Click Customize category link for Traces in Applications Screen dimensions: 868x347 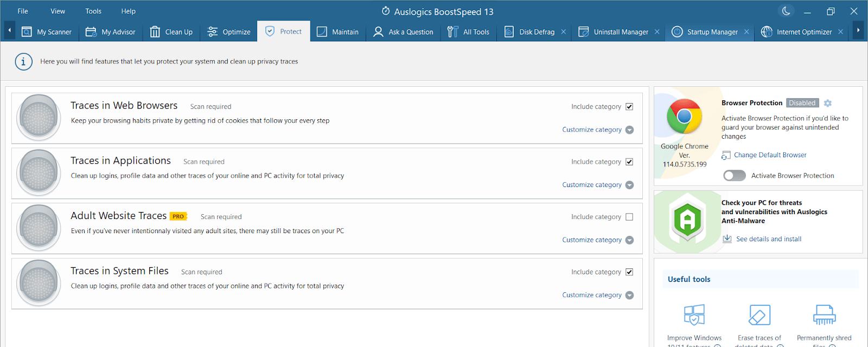coord(592,185)
